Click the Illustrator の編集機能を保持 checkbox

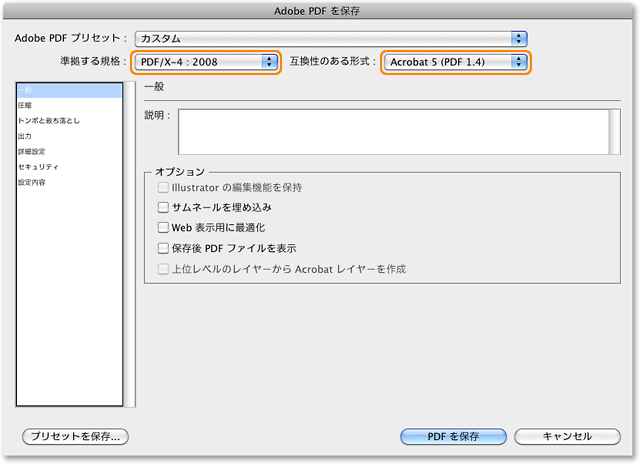(x=164, y=188)
